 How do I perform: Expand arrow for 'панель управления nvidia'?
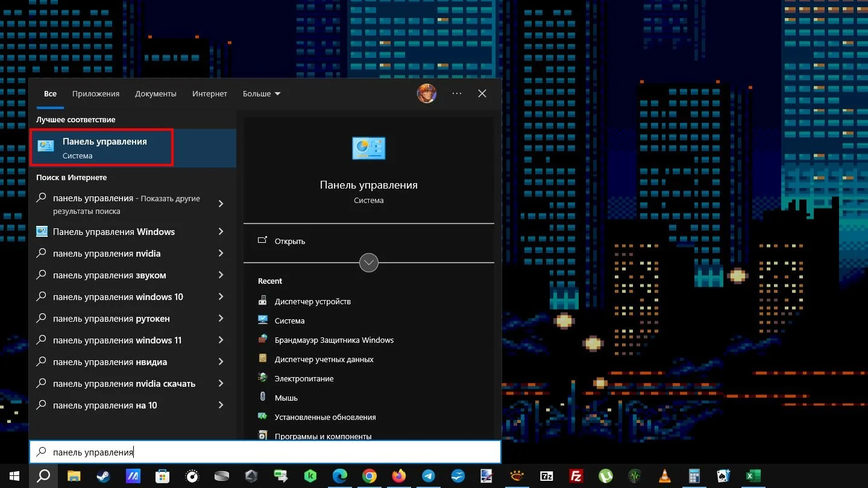pos(221,254)
